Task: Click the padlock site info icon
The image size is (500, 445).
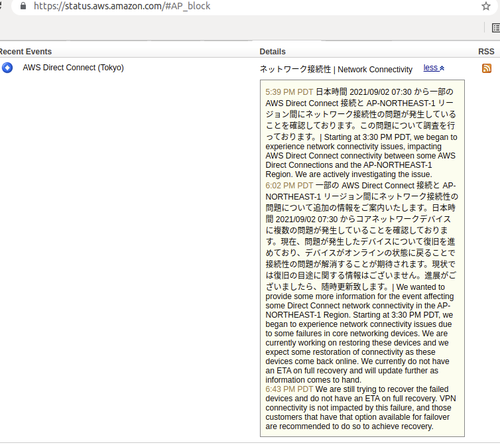Action: pos(23,6)
